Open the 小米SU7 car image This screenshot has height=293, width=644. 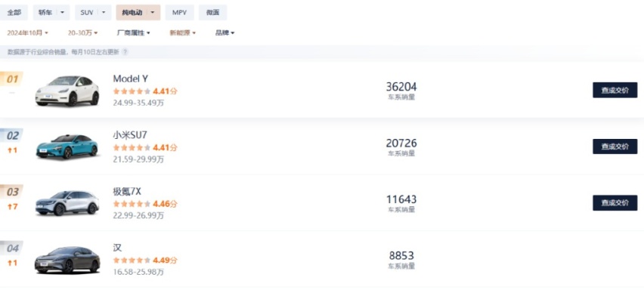tap(67, 146)
